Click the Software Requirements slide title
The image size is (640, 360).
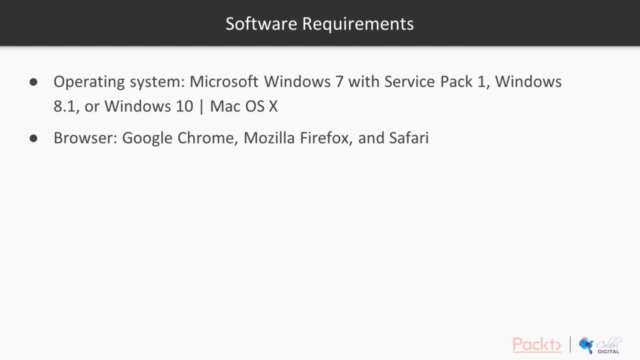(x=320, y=24)
